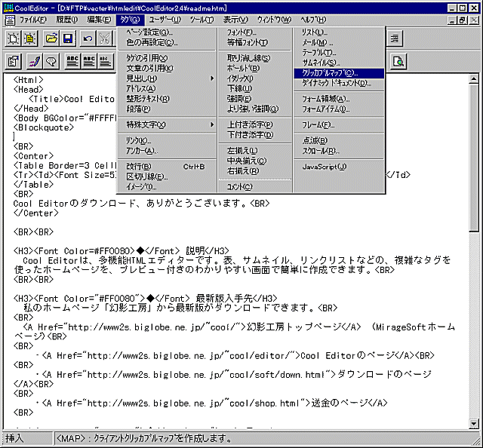Select テーブル(T)... menu entry
This screenshot has height=448, width=483.
tap(339, 53)
